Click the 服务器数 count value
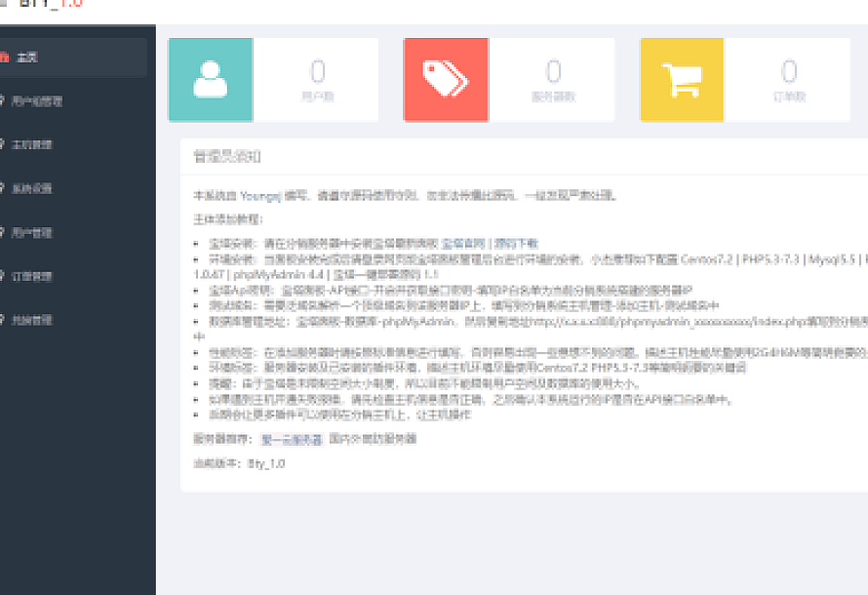The image size is (868, 595). pos(553,72)
